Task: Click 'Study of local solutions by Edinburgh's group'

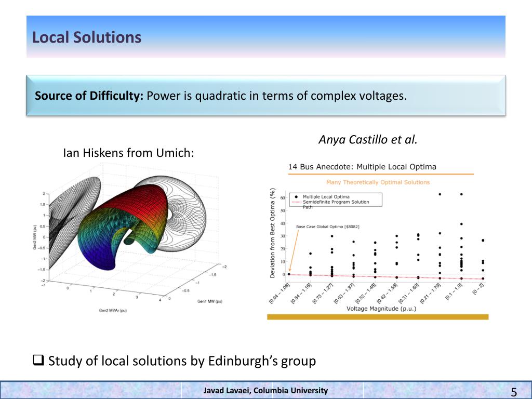Action: [x=182, y=361]
